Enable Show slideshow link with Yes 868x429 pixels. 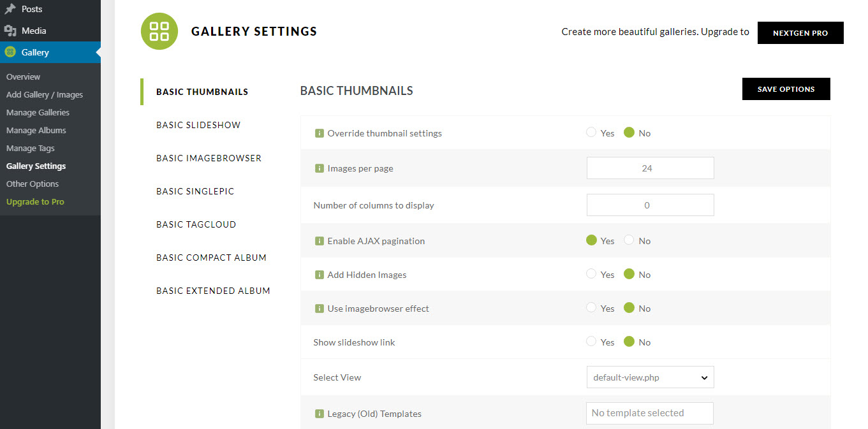click(x=591, y=342)
